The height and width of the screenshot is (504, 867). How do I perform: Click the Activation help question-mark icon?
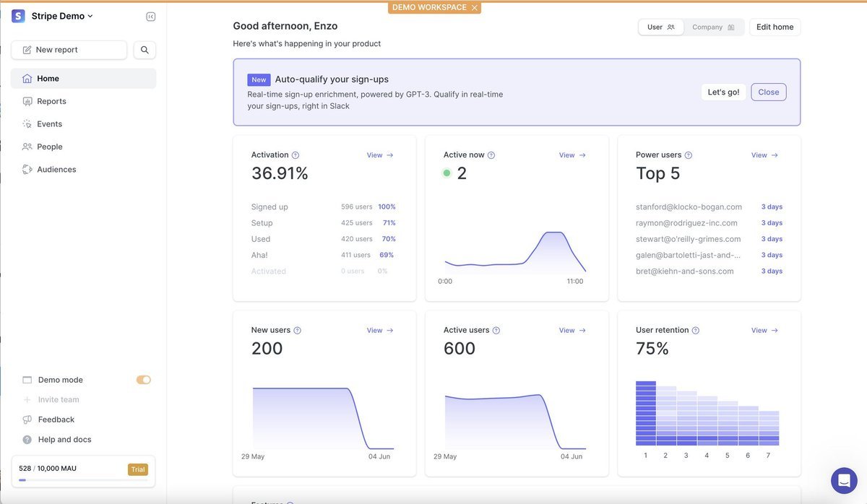[x=296, y=155]
